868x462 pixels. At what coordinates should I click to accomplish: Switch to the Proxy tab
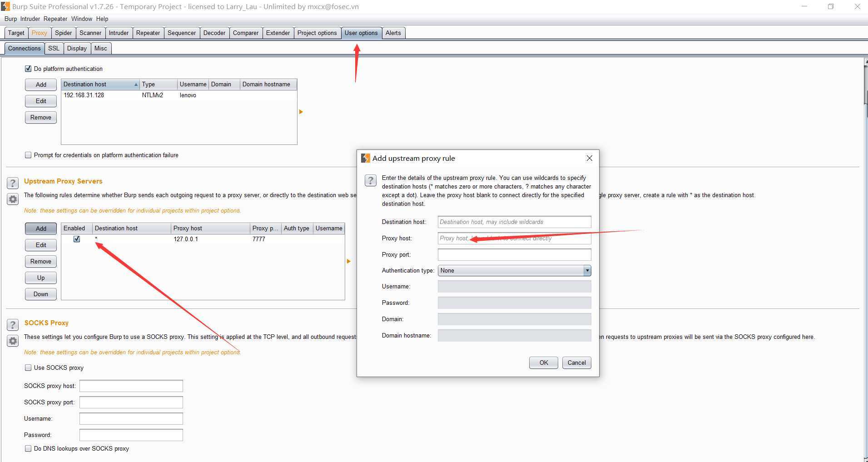coord(39,33)
